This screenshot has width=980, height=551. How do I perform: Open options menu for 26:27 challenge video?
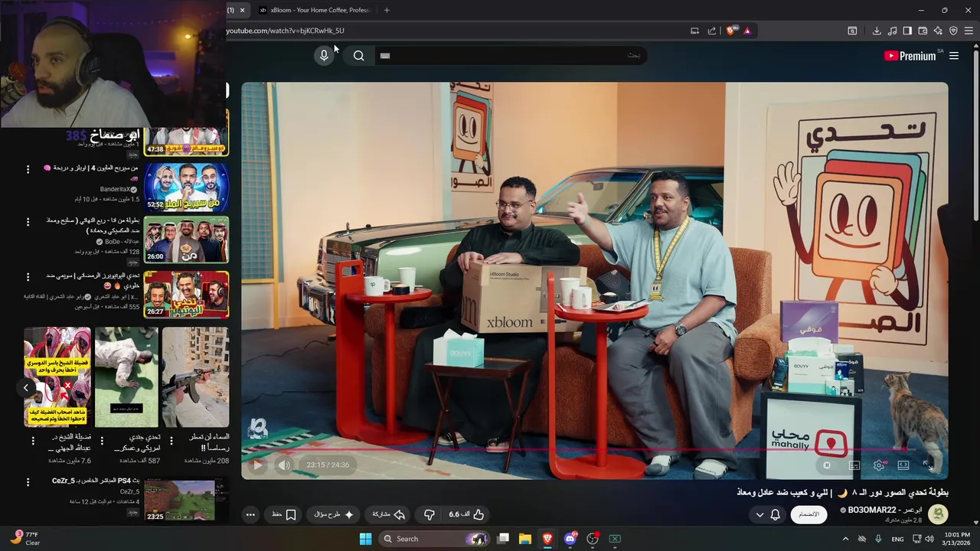tap(28, 276)
